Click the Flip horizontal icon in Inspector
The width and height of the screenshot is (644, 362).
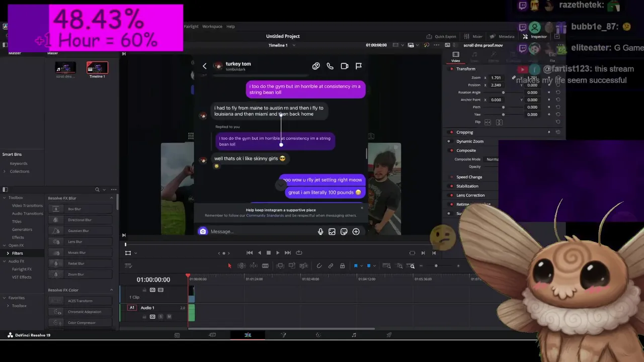point(487,122)
